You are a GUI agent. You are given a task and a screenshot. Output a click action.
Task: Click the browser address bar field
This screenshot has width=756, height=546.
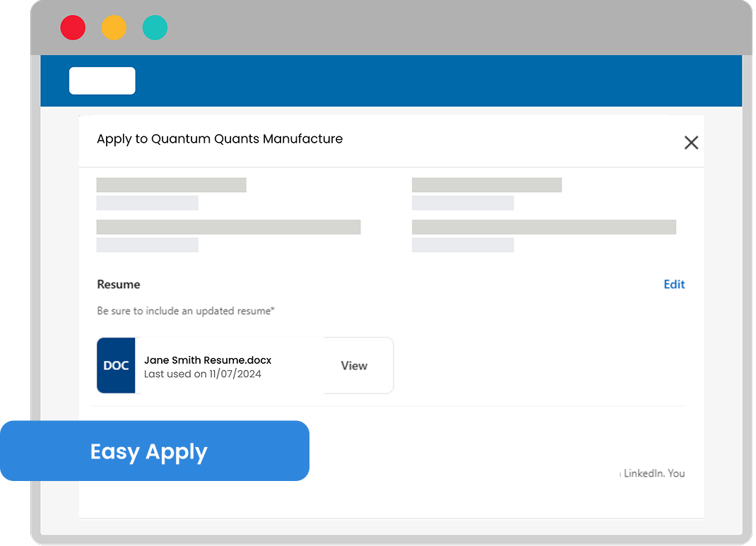click(102, 81)
